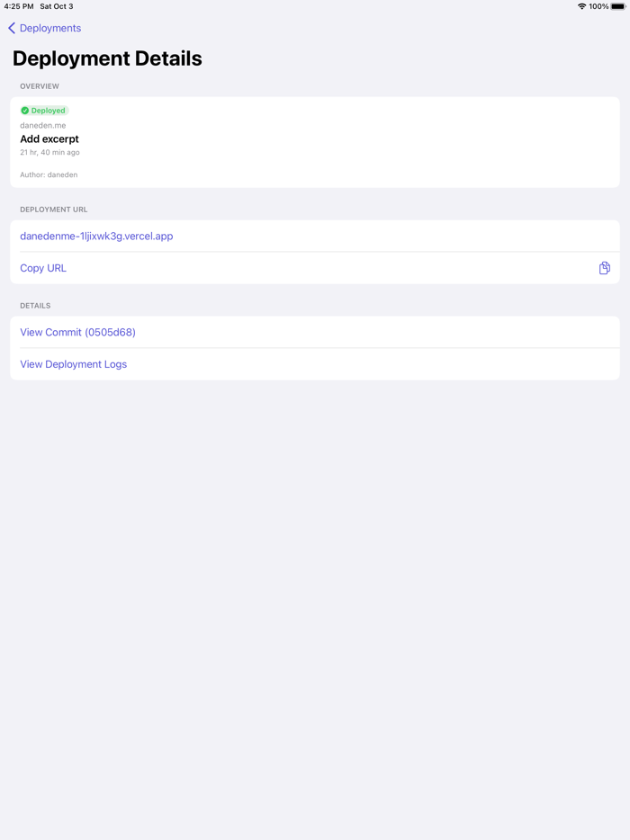This screenshot has width=630, height=840.
Task: Click the battery icon in status bar
Action: (x=618, y=6)
